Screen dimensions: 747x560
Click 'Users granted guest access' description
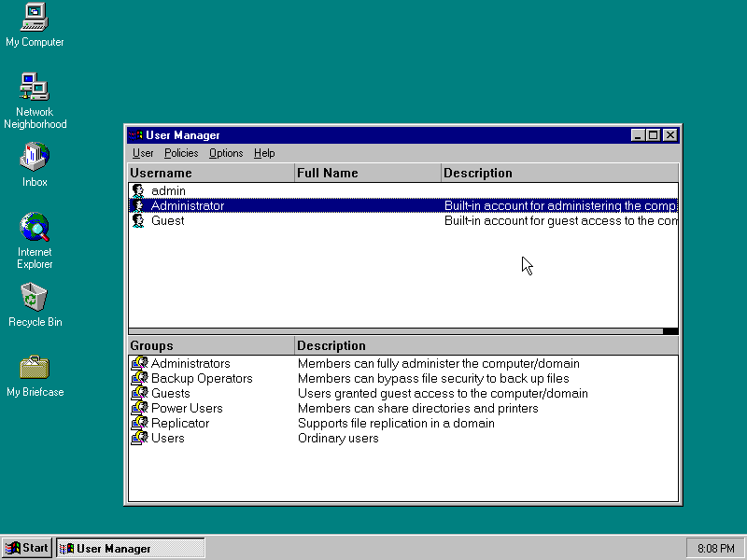tap(443, 393)
